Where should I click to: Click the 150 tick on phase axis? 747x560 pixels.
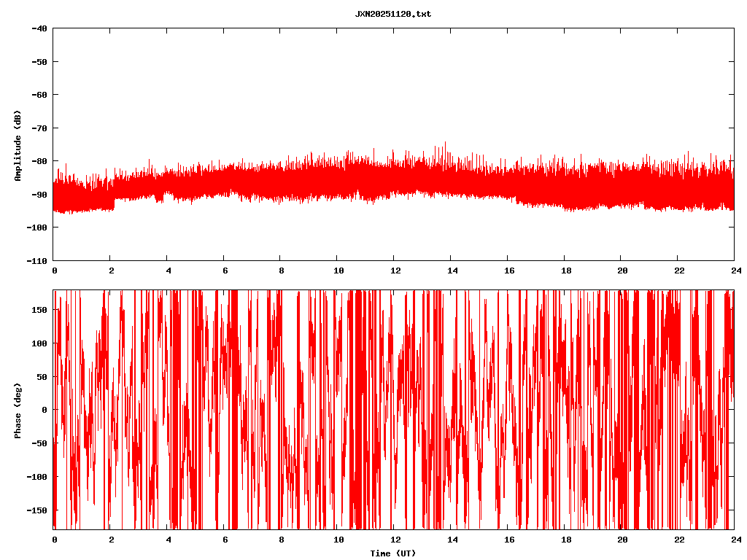(x=40, y=310)
